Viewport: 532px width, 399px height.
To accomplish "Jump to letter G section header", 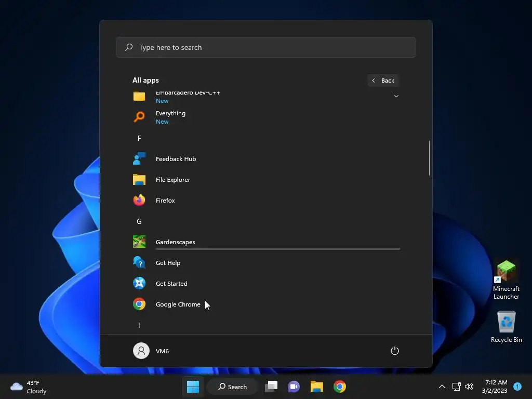I will pyautogui.click(x=139, y=221).
